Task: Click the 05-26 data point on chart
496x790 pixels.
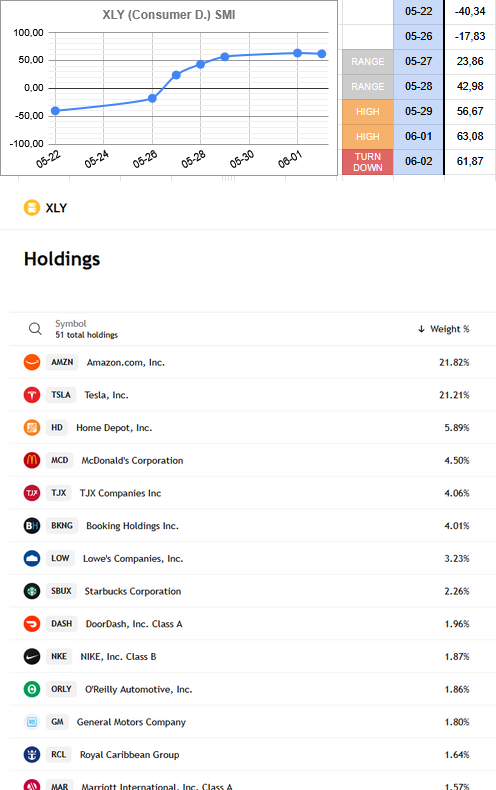Action: 152,98
